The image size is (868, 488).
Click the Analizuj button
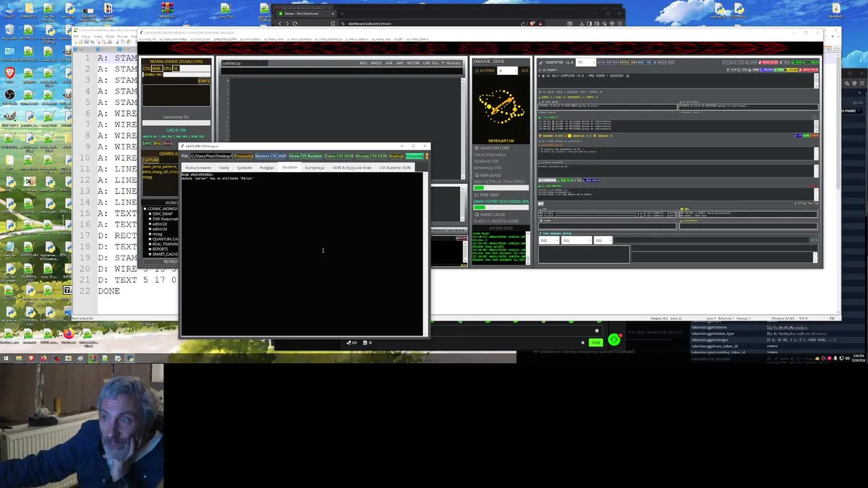(x=396, y=156)
